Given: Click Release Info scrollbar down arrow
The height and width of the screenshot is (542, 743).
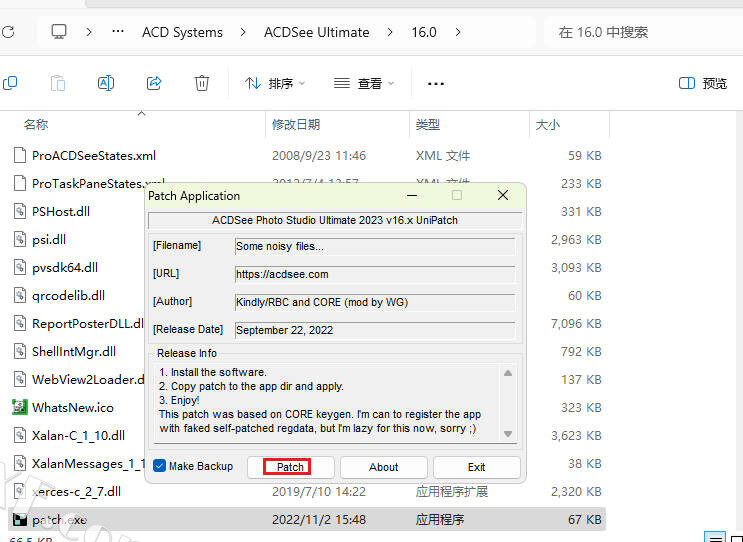Looking at the screenshot, I should point(508,434).
